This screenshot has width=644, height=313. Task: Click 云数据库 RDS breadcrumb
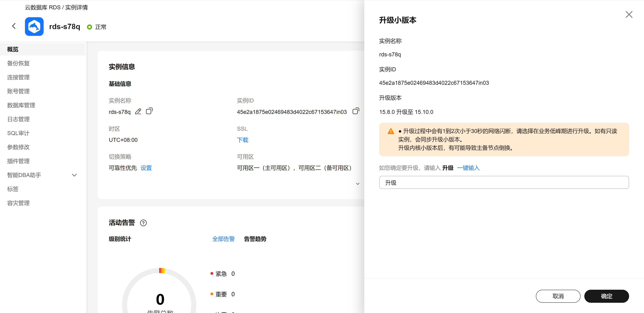click(43, 7)
